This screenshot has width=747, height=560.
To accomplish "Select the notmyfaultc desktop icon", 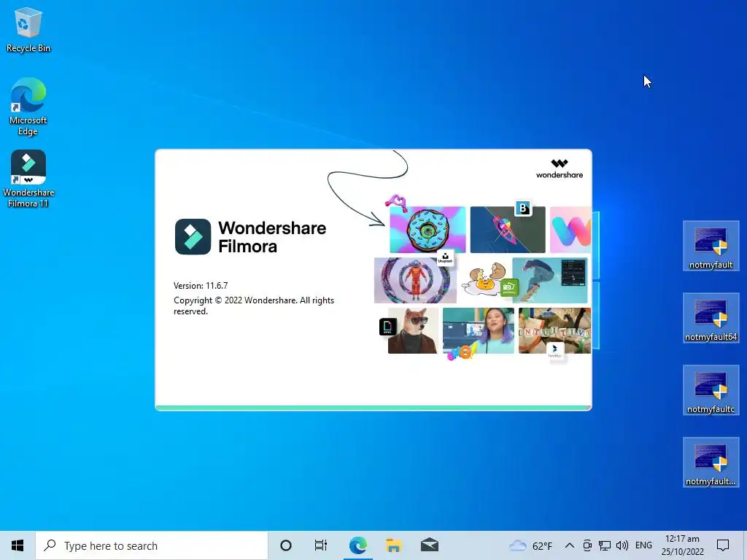I will point(711,391).
